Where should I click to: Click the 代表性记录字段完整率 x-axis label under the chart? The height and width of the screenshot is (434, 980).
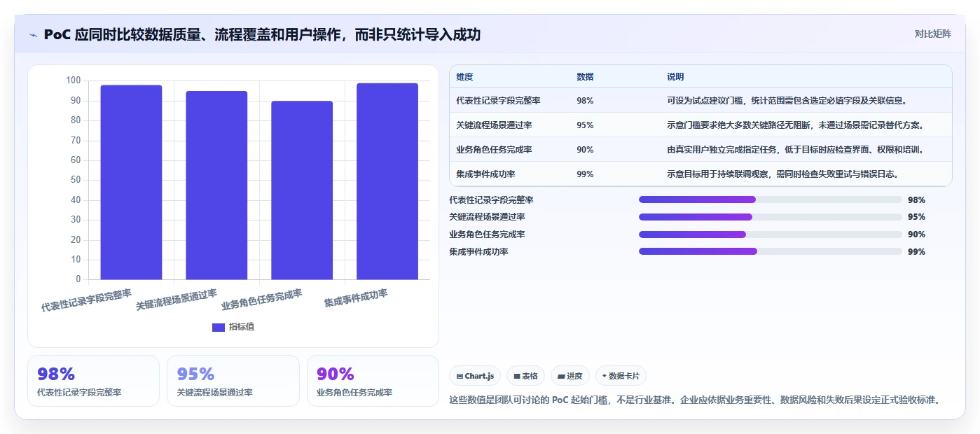click(86, 300)
